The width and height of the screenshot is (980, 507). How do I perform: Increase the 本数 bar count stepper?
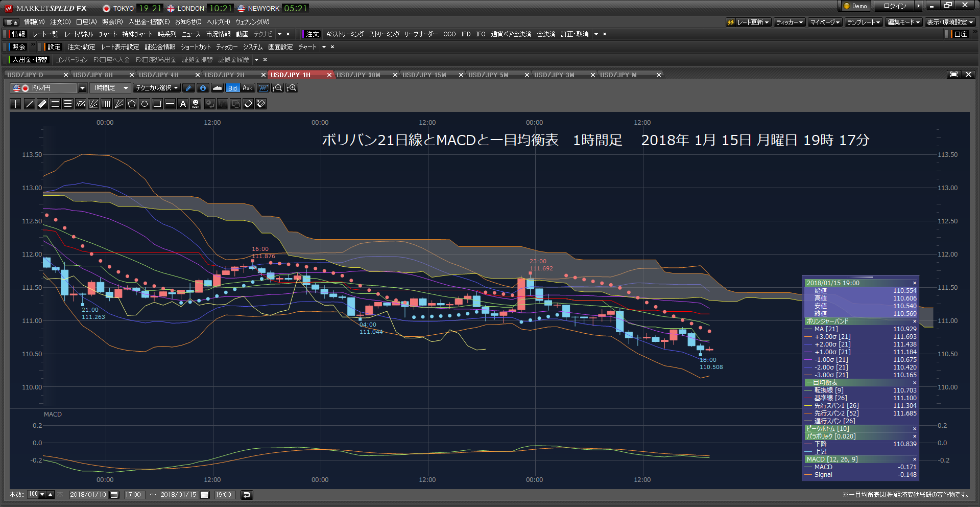[x=50, y=495]
